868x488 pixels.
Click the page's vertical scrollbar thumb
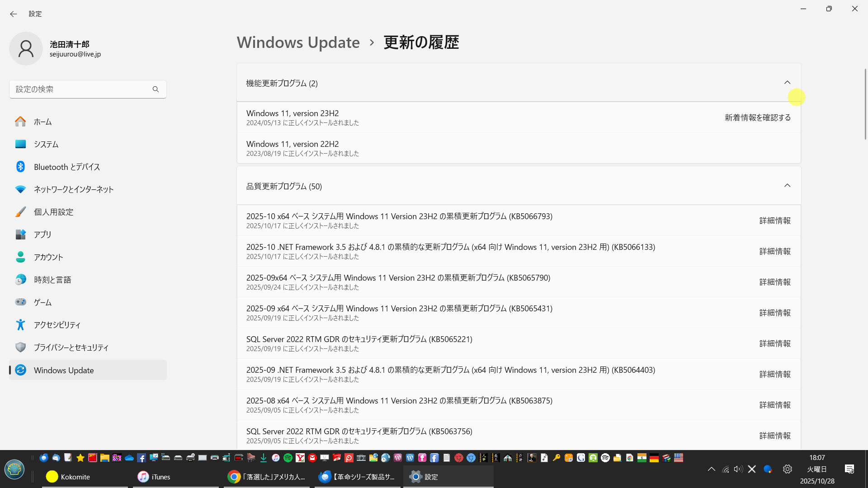(865, 104)
